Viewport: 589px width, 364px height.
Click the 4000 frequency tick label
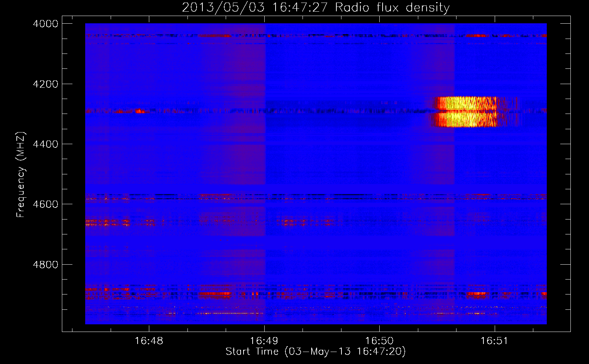(x=46, y=24)
